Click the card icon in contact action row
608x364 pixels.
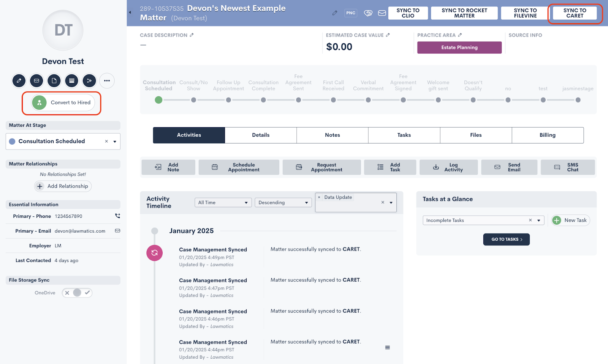(x=71, y=80)
